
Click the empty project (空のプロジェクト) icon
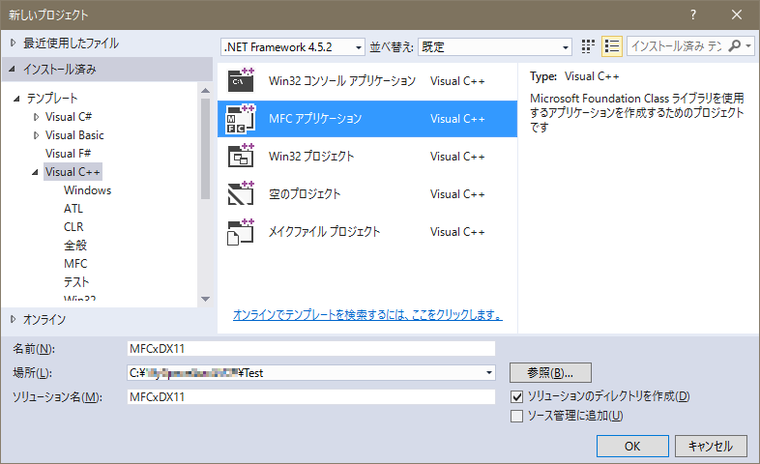pos(241,193)
